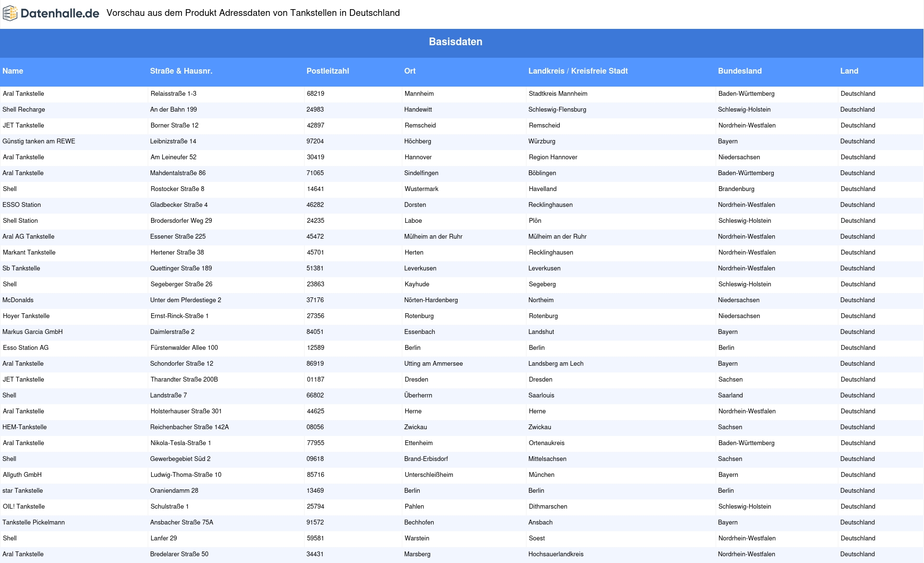
Task: Click the address Relaisstraße 1-3
Action: click(x=173, y=94)
